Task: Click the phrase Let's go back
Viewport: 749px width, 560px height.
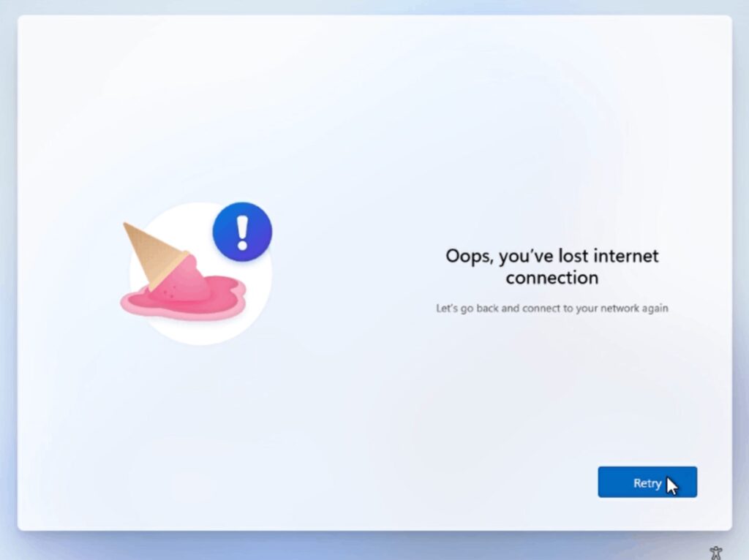Action: [x=467, y=309]
